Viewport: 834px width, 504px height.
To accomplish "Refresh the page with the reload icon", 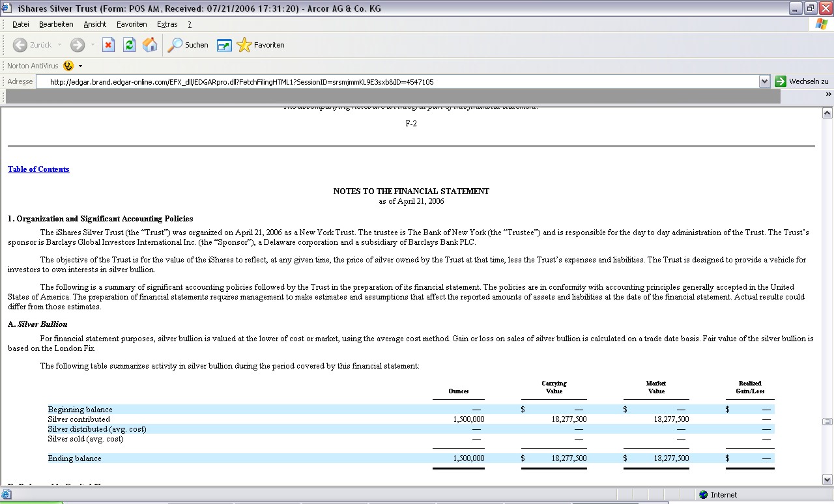I will click(129, 45).
